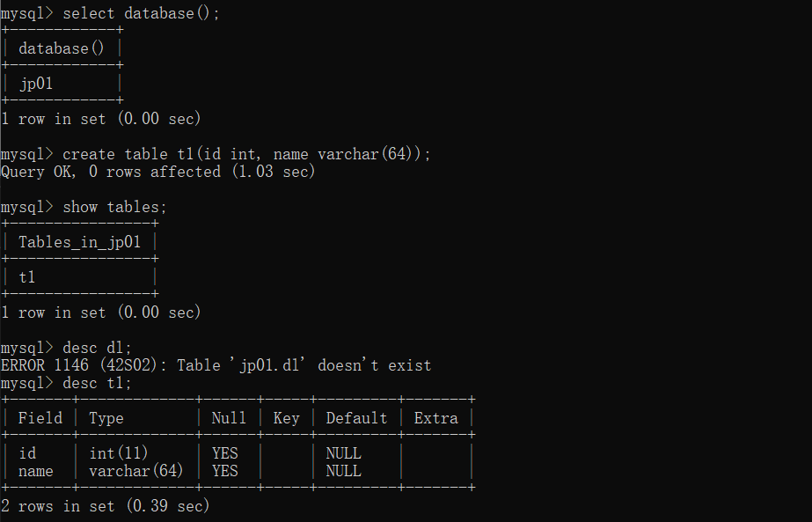Click the 'show tables;' command text
Image resolution: width=812 pixels, height=522 pixels.
tap(114, 207)
